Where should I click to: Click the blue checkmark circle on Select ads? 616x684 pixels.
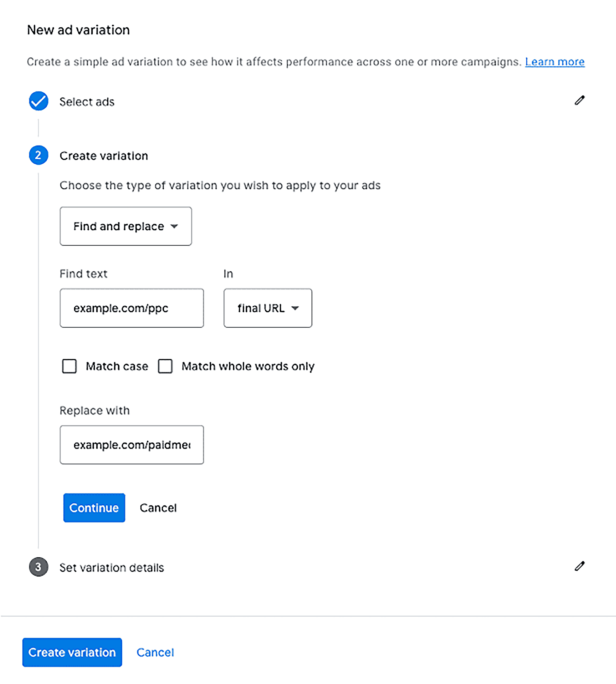[38, 100]
